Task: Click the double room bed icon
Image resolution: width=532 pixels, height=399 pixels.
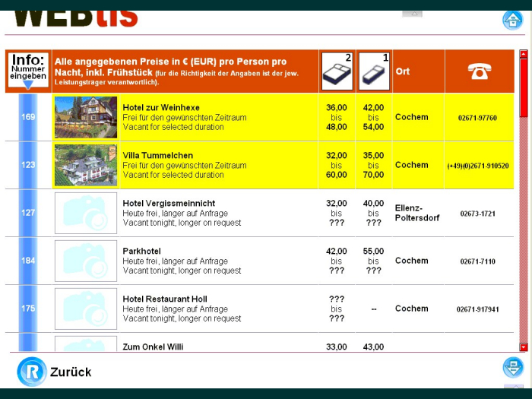Action: tap(337, 71)
